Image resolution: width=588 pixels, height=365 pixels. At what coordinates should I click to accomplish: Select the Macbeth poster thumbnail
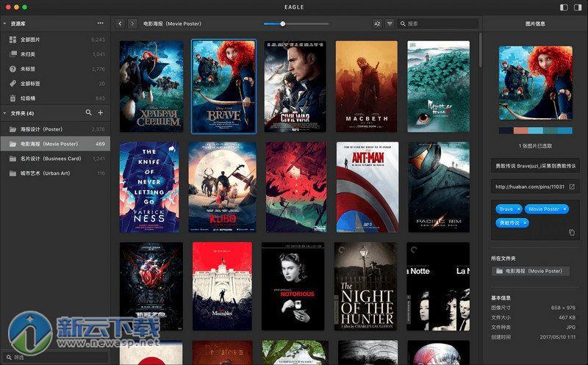click(366, 86)
